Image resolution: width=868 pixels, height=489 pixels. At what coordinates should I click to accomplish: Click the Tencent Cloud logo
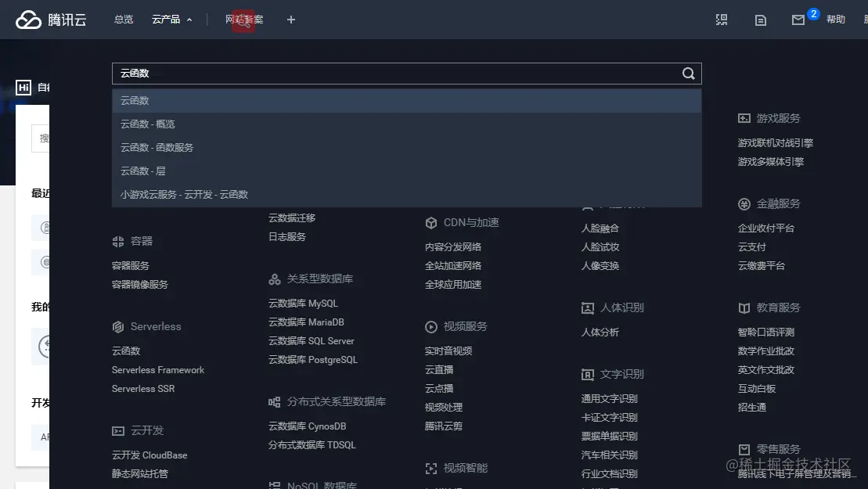coord(51,20)
